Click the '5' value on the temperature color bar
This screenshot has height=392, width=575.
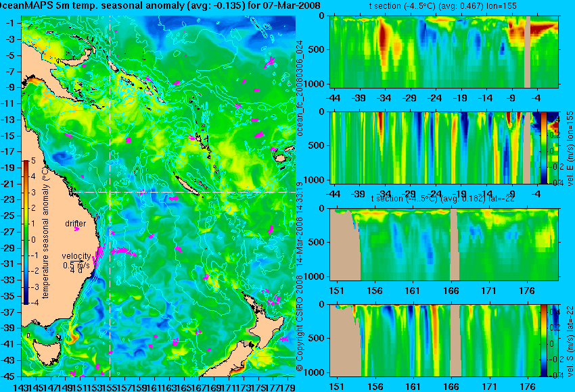click(x=33, y=160)
